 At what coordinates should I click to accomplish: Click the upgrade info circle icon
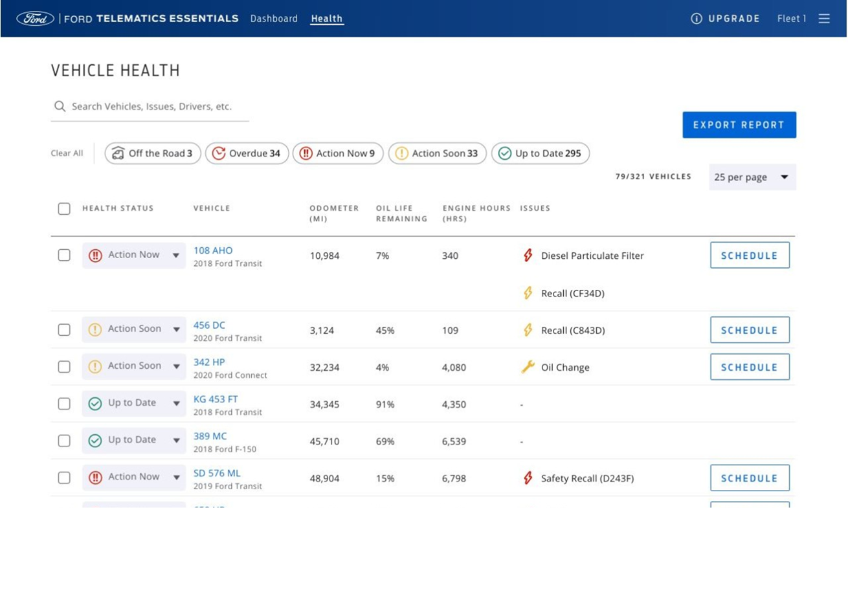[x=697, y=19]
